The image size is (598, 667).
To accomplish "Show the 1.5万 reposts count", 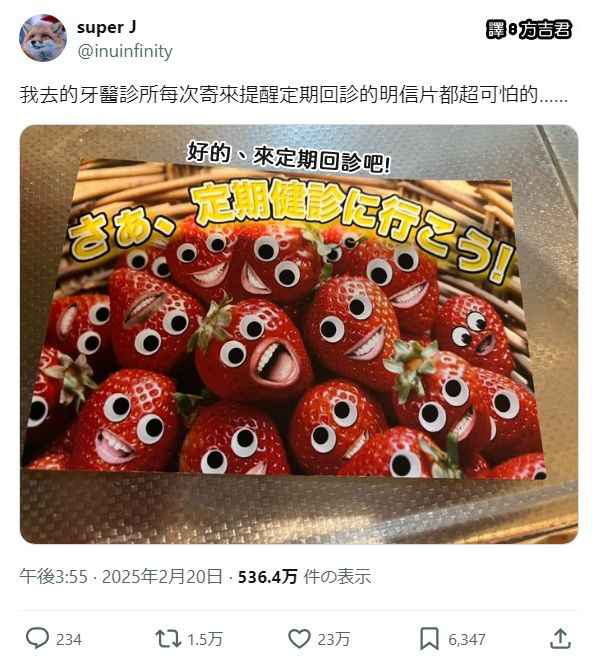I will 205,639.
